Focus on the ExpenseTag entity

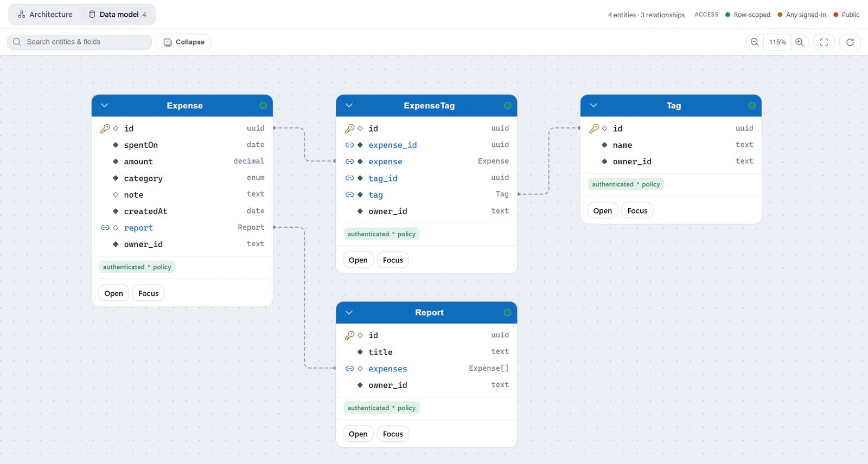(393, 260)
